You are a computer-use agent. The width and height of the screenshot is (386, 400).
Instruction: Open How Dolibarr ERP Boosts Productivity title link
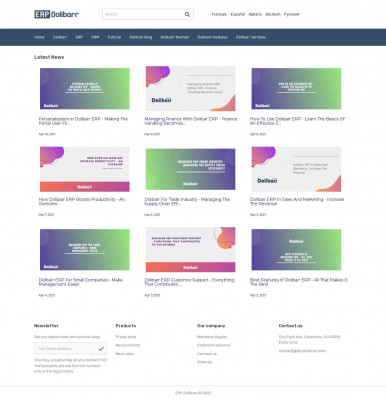82,201
